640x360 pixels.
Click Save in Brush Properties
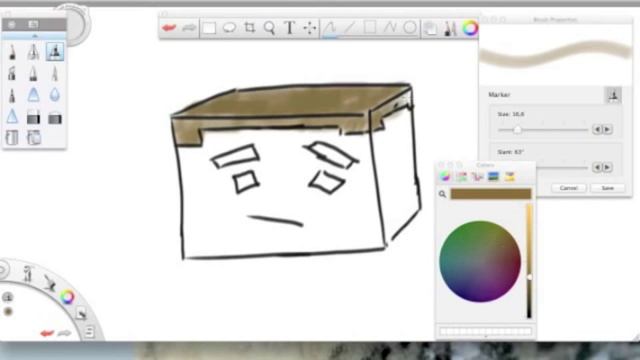click(x=607, y=188)
